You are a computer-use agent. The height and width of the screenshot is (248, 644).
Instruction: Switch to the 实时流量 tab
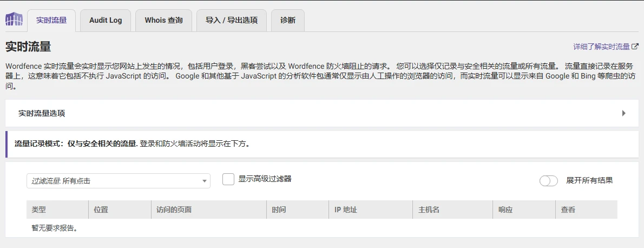coord(51,20)
